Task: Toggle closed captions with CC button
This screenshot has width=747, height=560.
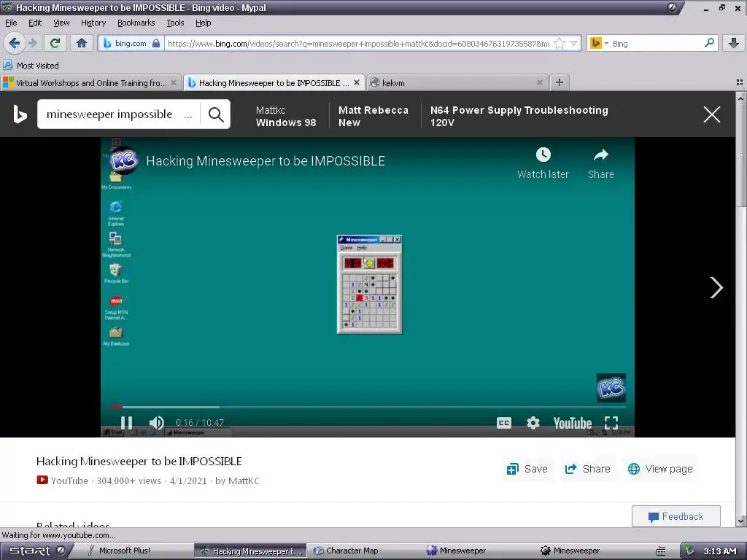Action: tap(503, 423)
